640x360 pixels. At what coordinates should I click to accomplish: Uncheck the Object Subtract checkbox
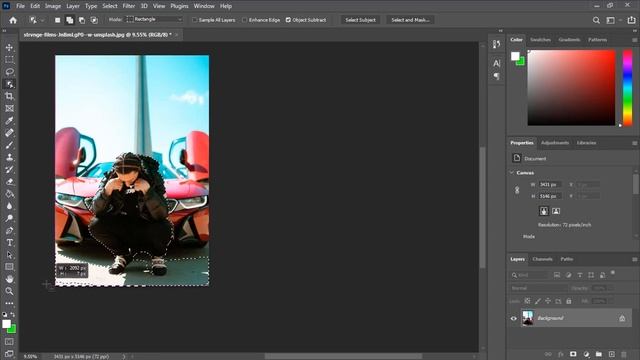pos(288,20)
